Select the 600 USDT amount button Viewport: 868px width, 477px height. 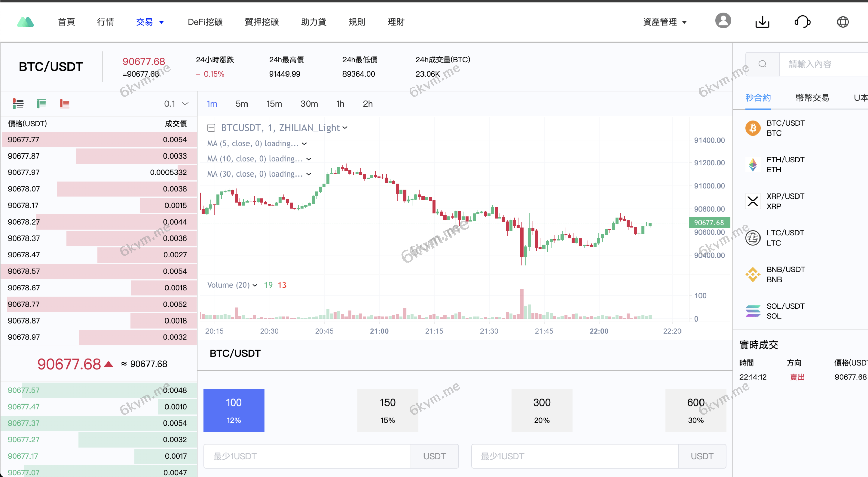point(695,410)
